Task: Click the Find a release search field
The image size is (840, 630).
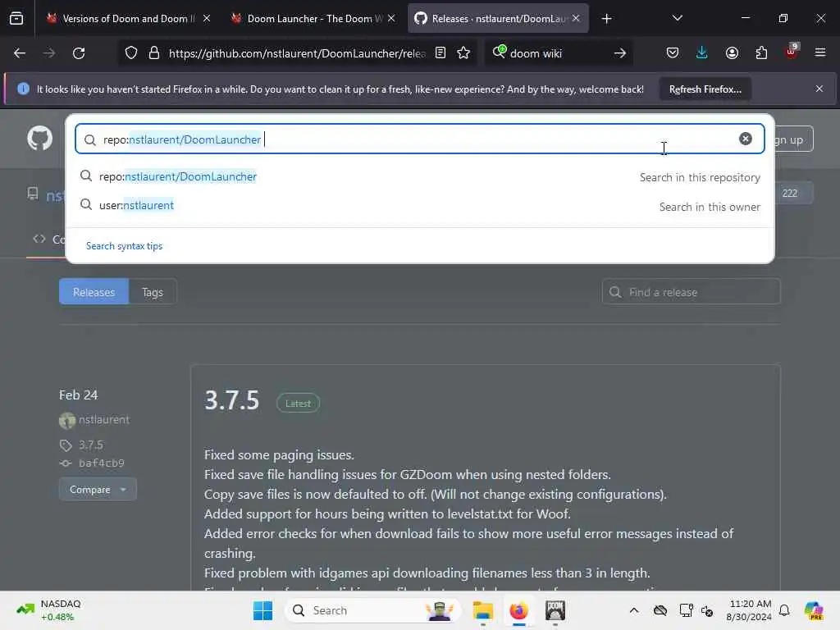Action: point(691,292)
